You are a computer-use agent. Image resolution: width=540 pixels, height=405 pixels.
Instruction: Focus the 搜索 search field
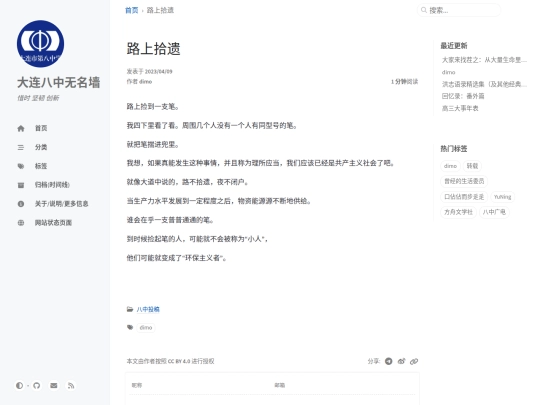(x=459, y=10)
